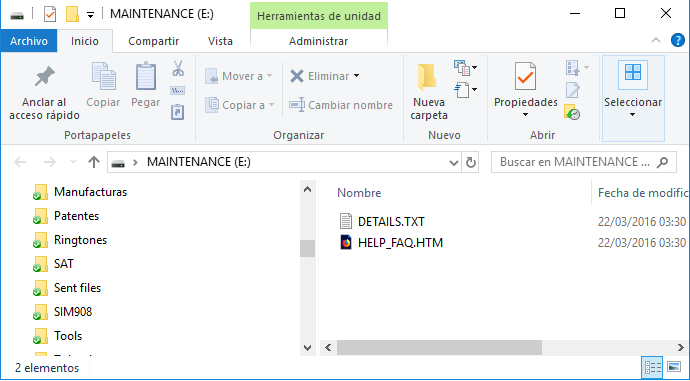Select the DETAILS.TXT file
The height and width of the screenshot is (381, 690).
(x=382, y=221)
